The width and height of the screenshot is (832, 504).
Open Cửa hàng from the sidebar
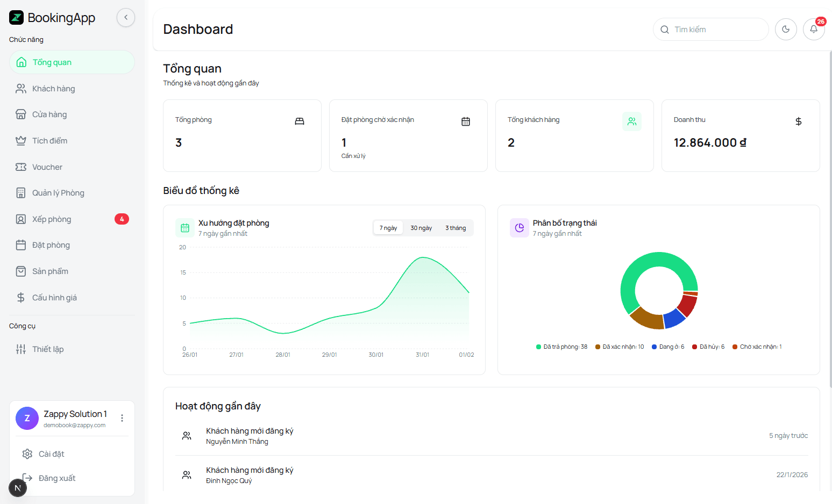coord(20,114)
